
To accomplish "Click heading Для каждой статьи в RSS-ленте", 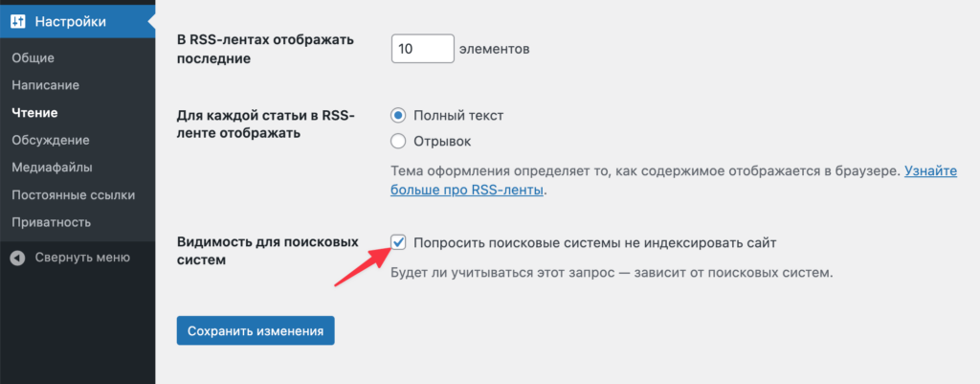I will click(x=266, y=124).
